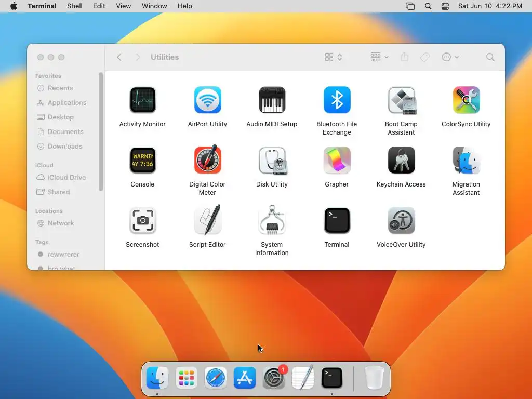The height and width of the screenshot is (399, 532).
Task: Open the Apple menu
Action: [14, 6]
